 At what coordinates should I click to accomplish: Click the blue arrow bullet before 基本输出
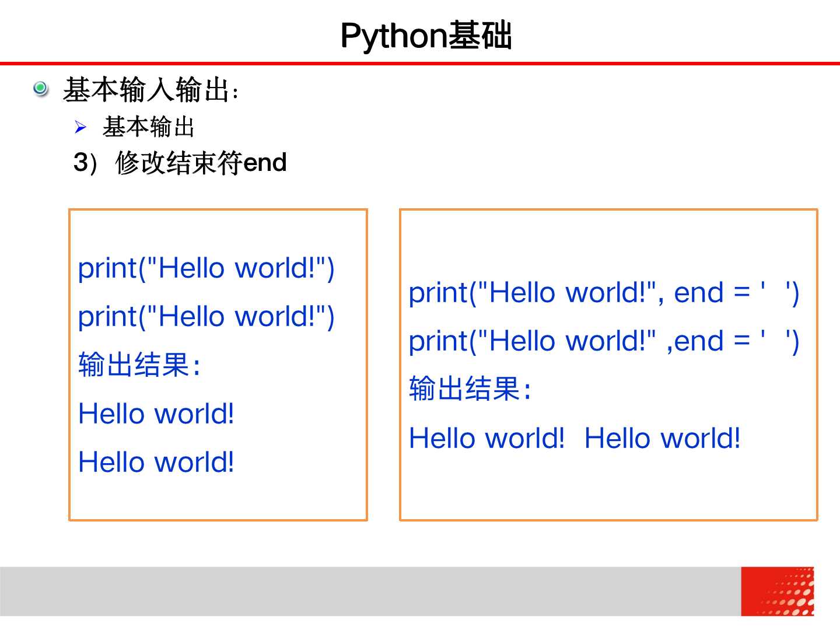click(x=80, y=127)
